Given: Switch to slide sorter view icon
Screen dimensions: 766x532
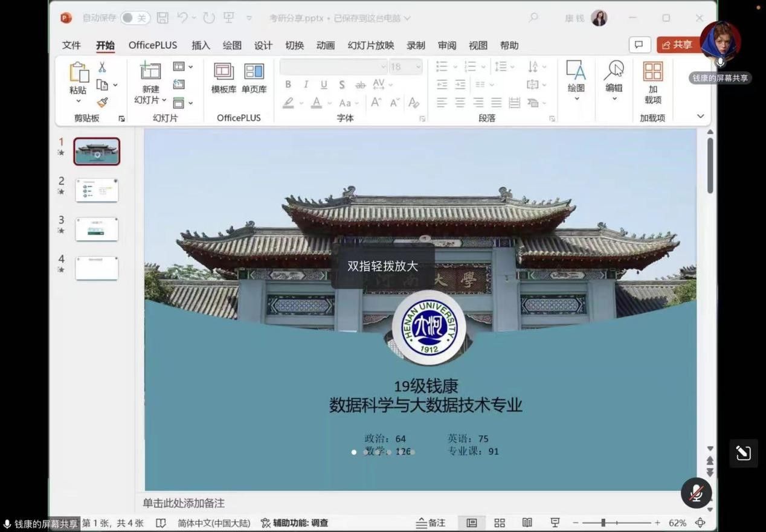Looking at the screenshot, I should [x=500, y=523].
